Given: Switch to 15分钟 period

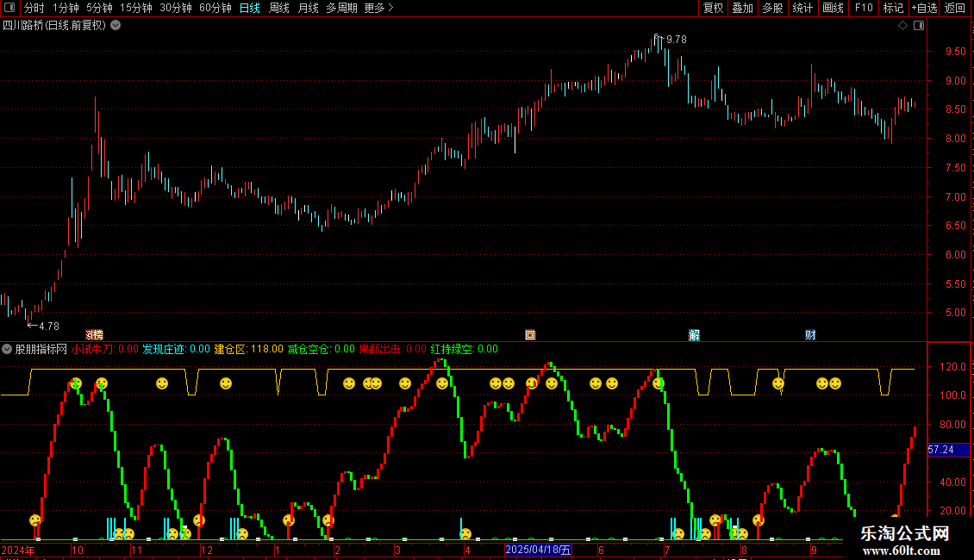Looking at the screenshot, I should point(136,8).
